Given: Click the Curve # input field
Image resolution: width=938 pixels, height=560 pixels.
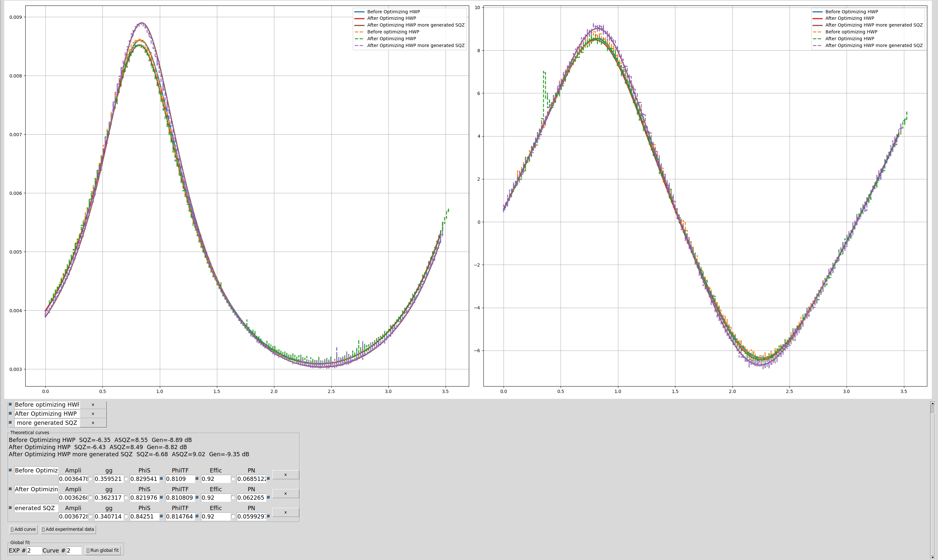Looking at the screenshot, I should (74, 550).
